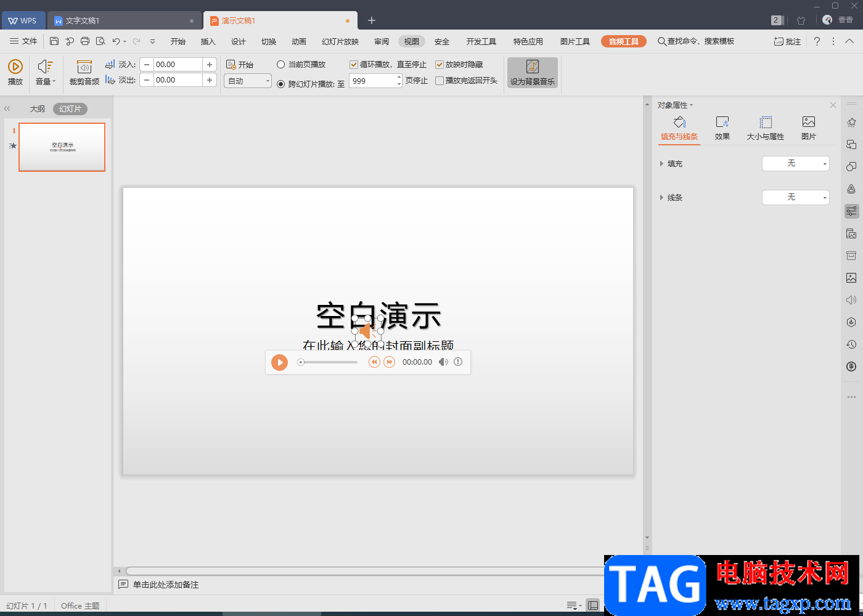Select 跨幻灯片播放 radio button
863x616 pixels.
coord(281,84)
